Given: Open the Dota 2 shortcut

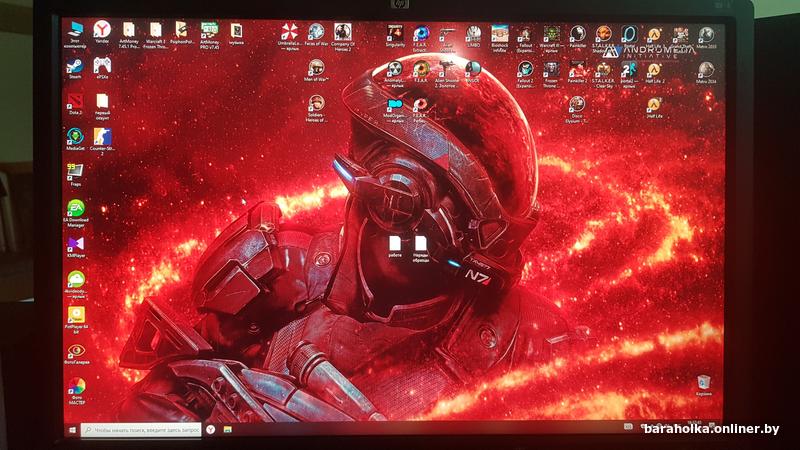Looking at the screenshot, I should click(75, 102).
